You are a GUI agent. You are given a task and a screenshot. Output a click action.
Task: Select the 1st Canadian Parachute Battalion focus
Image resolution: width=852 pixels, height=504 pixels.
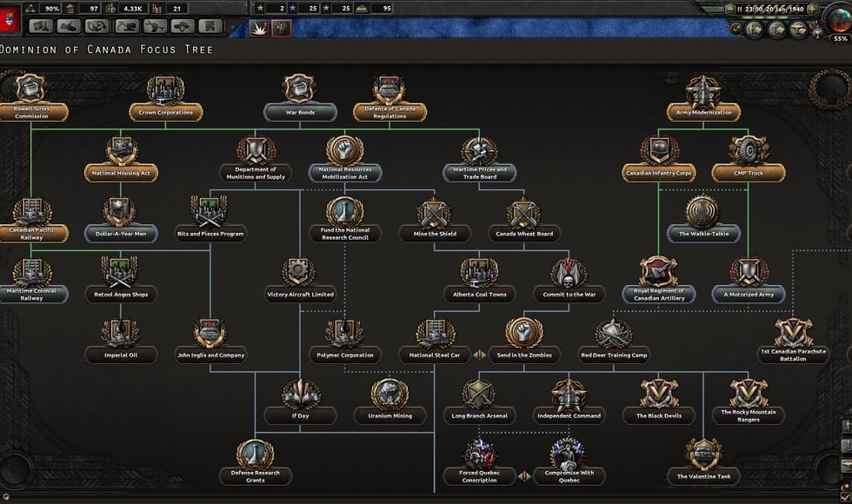[x=793, y=355]
